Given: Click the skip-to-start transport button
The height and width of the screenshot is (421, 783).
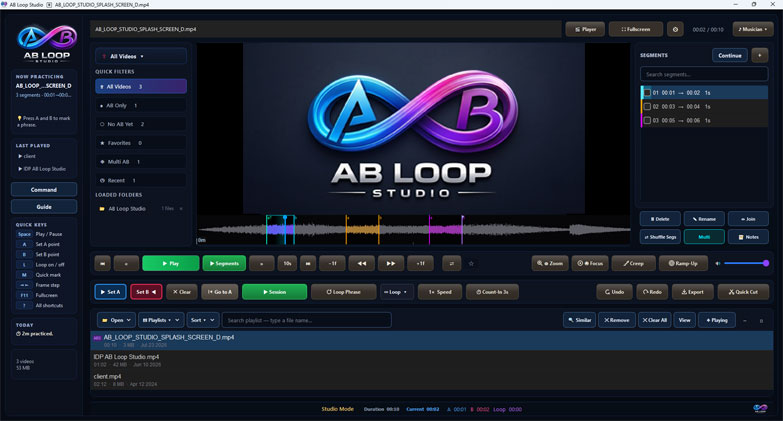Looking at the screenshot, I should click(x=102, y=263).
